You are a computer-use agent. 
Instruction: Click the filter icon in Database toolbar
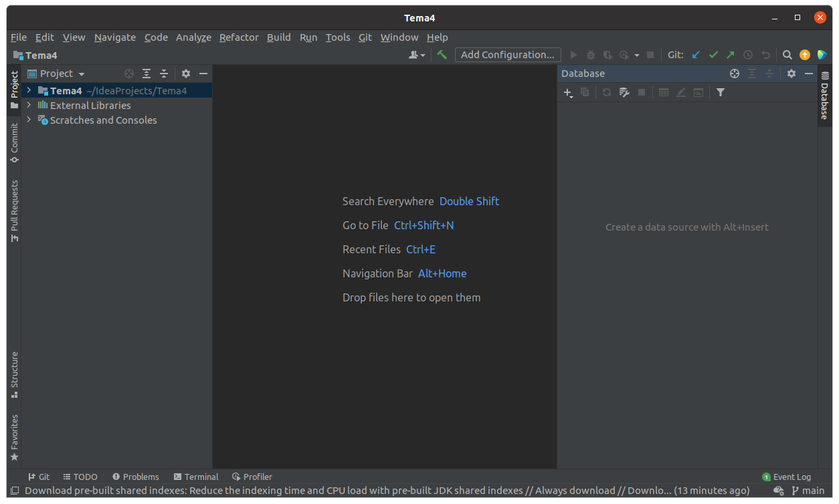click(721, 92)
